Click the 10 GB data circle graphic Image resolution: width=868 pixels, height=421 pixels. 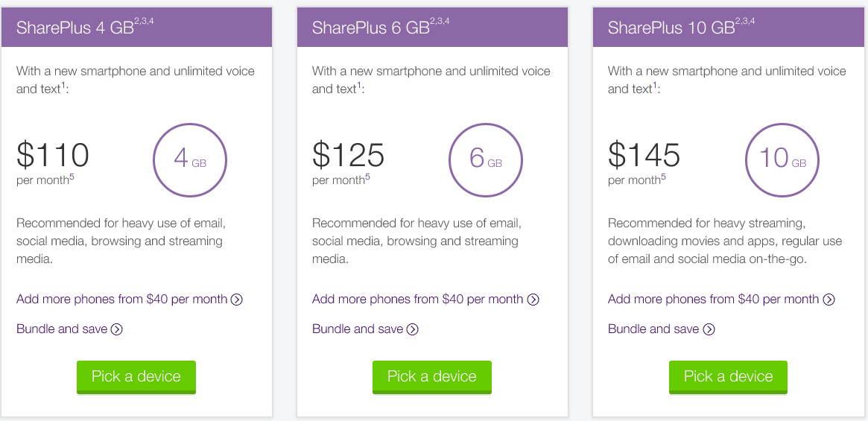[782, 159]
